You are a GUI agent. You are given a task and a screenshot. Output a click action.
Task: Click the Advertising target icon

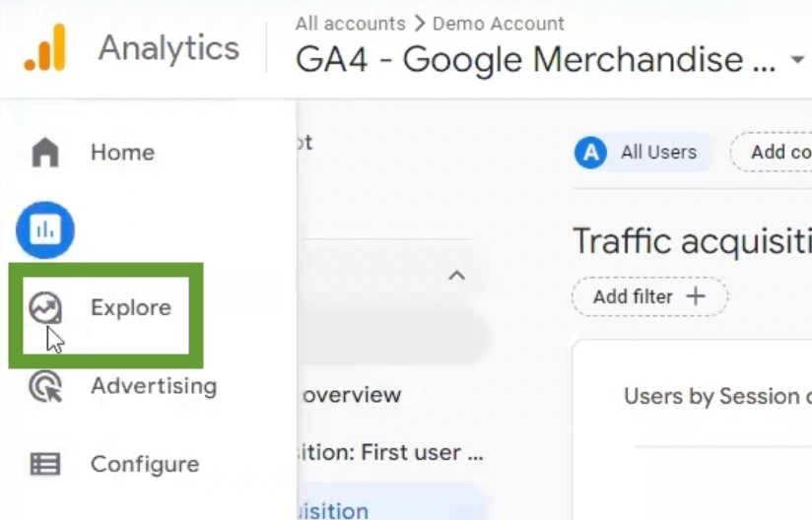click(45, 386)
